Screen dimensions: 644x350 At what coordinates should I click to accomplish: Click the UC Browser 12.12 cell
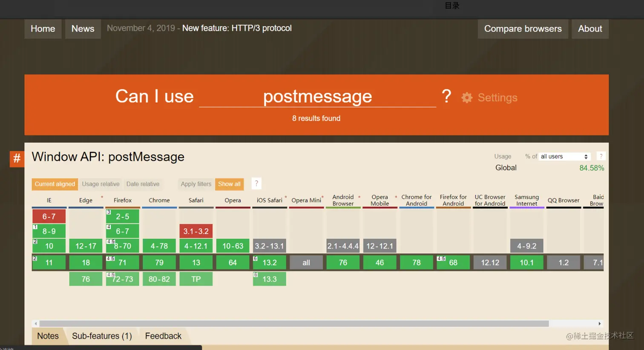pyautogui.click(x=490, y=263)
